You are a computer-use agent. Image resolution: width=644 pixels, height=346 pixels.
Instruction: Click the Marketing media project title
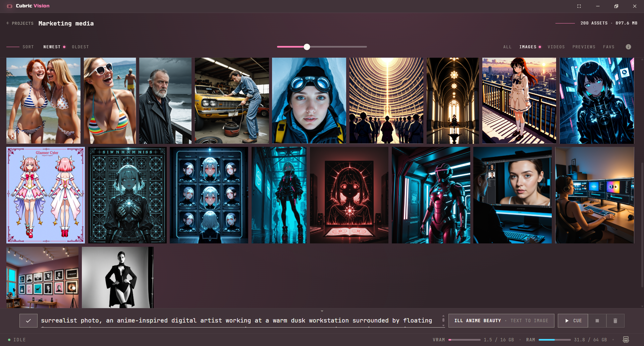66,23
